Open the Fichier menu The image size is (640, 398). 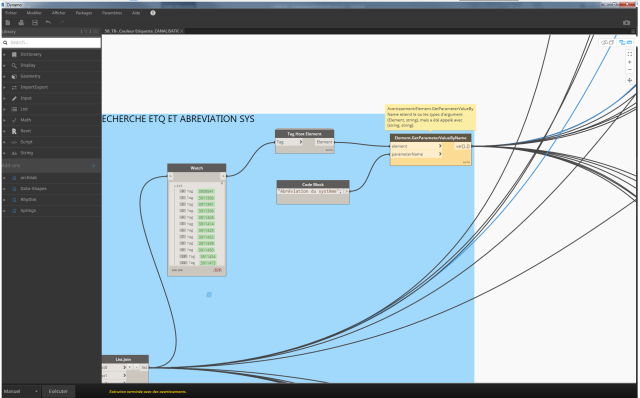click(11, 13)
